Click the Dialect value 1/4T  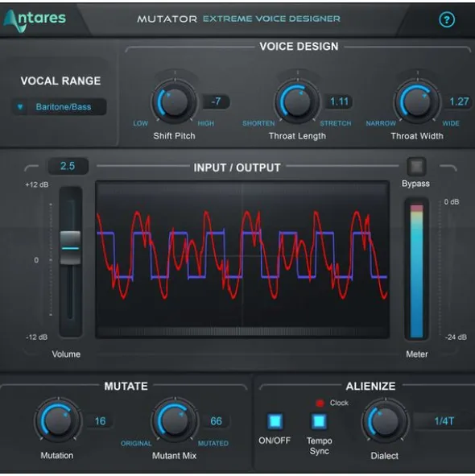coord(444,421)
